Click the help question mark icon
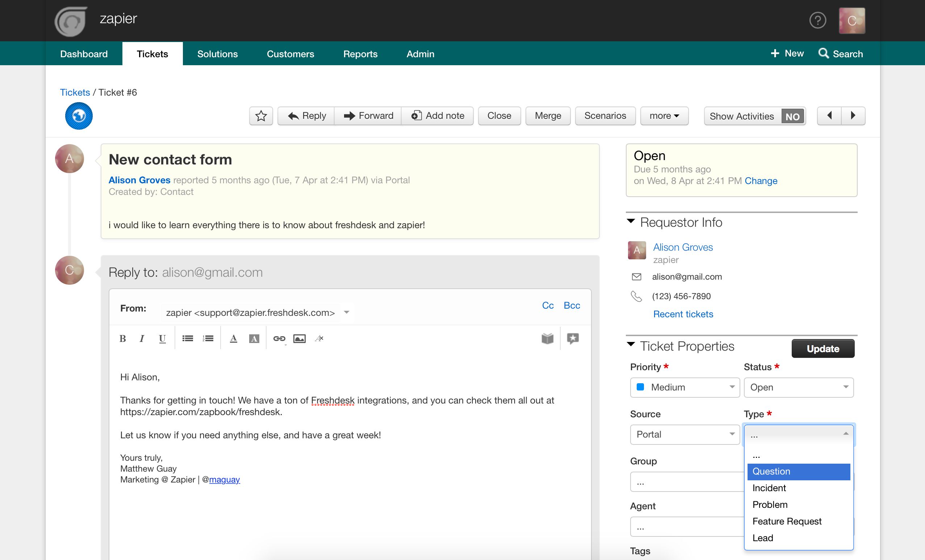 [817, 20]
